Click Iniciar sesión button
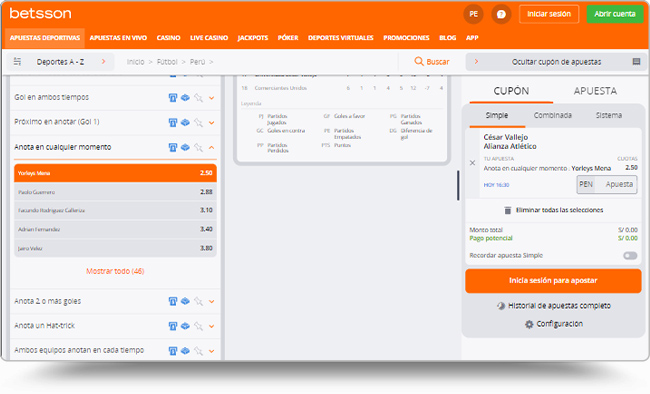Screen dimensions: 650x394 [x=549, y=14]
